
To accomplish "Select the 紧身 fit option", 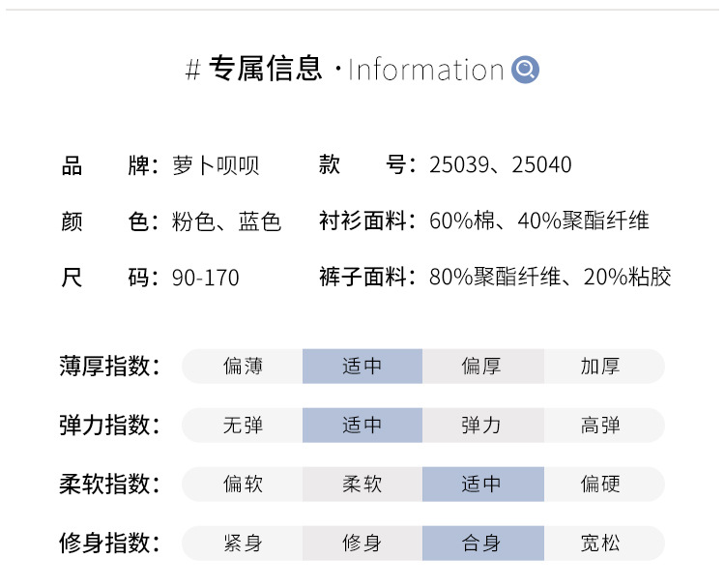I will (x=243, y=544).
